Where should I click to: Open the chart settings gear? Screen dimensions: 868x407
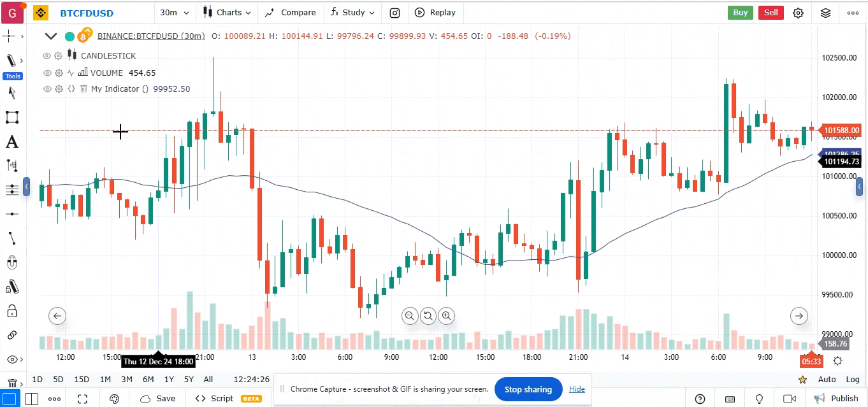click(x=798, y=12)
